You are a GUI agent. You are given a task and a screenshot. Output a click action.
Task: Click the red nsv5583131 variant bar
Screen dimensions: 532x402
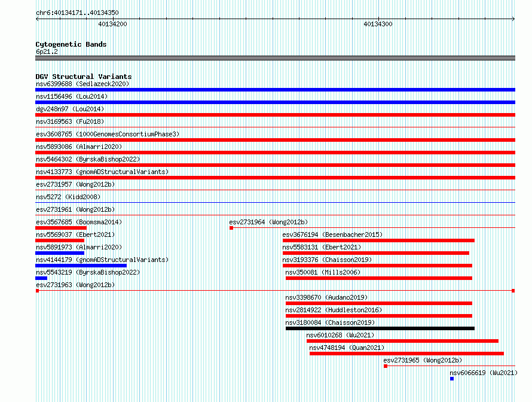(376, 253)
